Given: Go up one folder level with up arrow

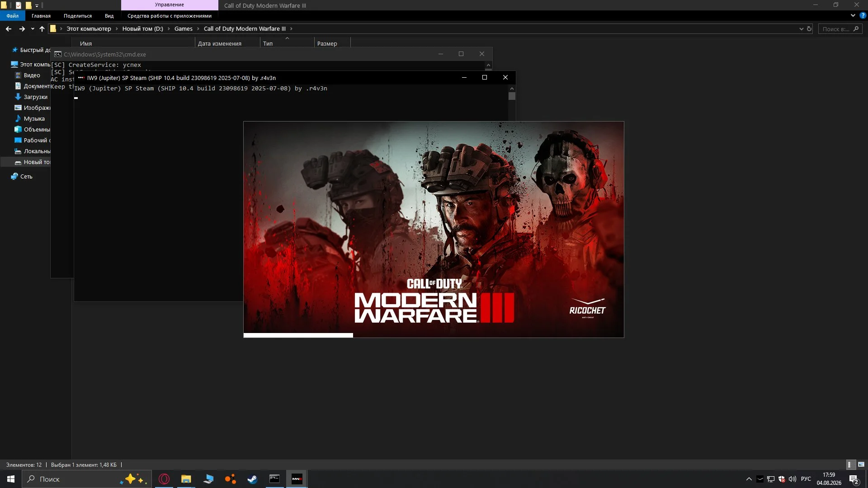Looking at the screenshot, I should click(x=42, y=29).
